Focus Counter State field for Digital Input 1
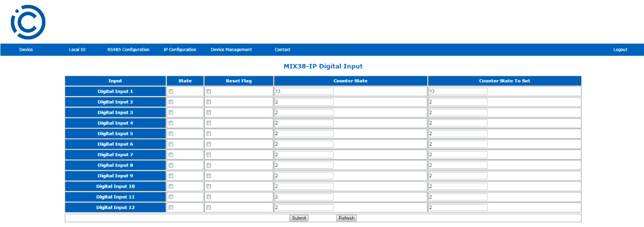 304,91
